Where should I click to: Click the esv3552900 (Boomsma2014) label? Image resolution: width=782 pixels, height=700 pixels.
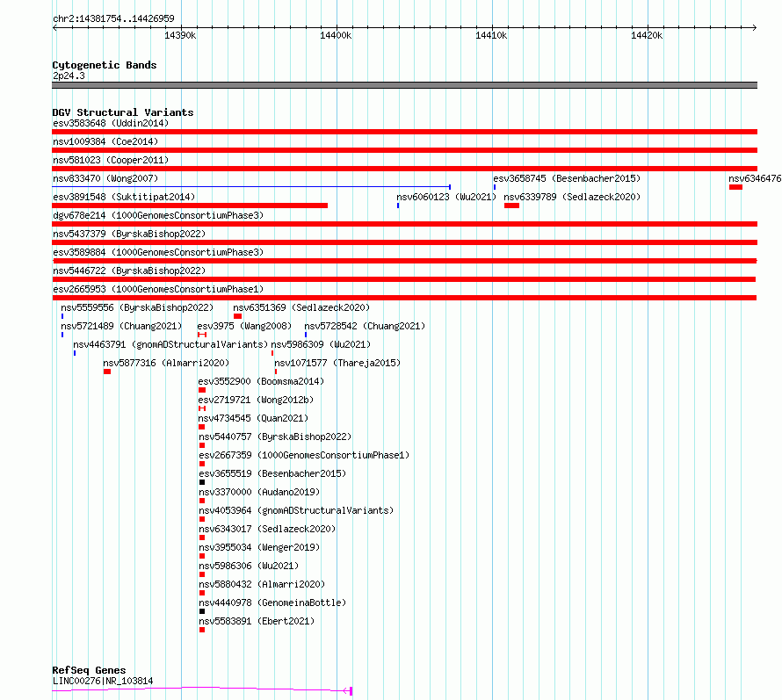pyautogui.click(x=261, y=381)
